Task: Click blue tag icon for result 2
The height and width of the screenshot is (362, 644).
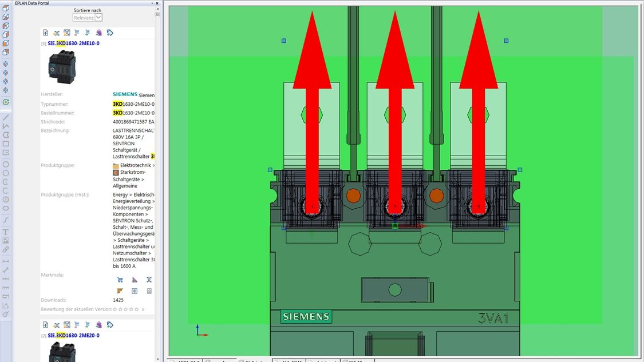Action: (x=110, y=325)
